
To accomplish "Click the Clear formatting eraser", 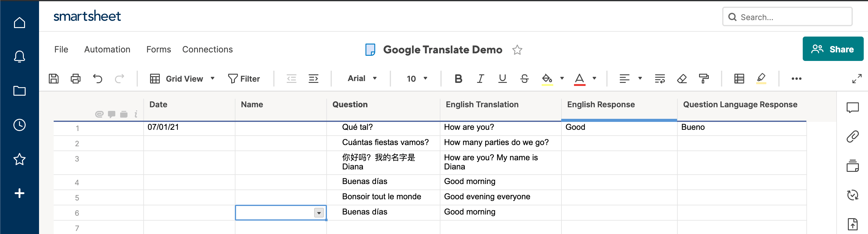I will (x=682, y=79).
